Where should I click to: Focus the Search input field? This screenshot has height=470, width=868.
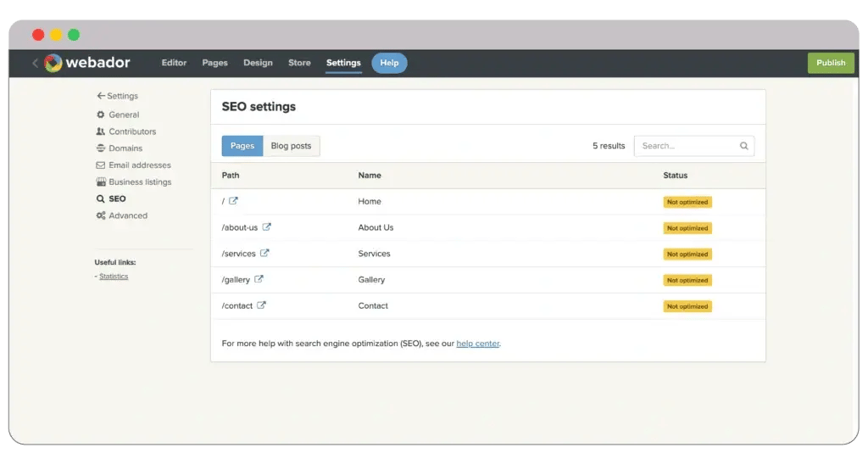(687, 146)
